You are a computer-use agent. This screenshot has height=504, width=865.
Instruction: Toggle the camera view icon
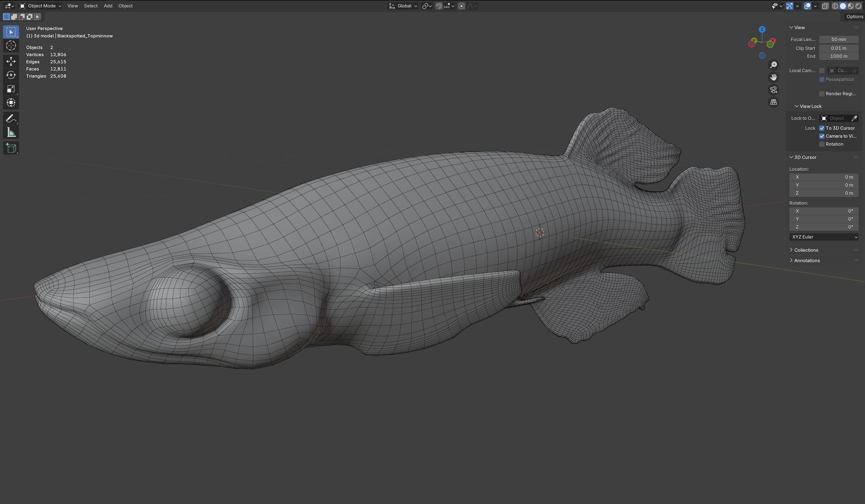pyautogui.click(x=773, y=90)
